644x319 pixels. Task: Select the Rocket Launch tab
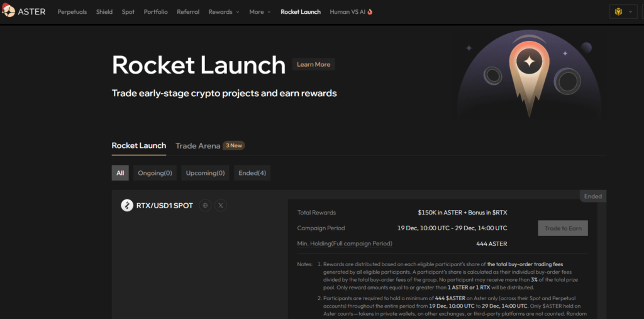click(x=139, y=145)
